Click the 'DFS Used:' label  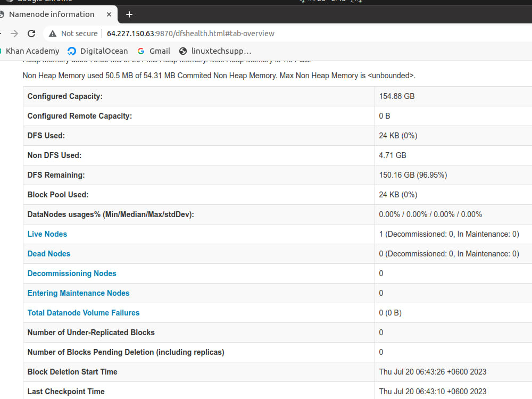click(46, 136)
